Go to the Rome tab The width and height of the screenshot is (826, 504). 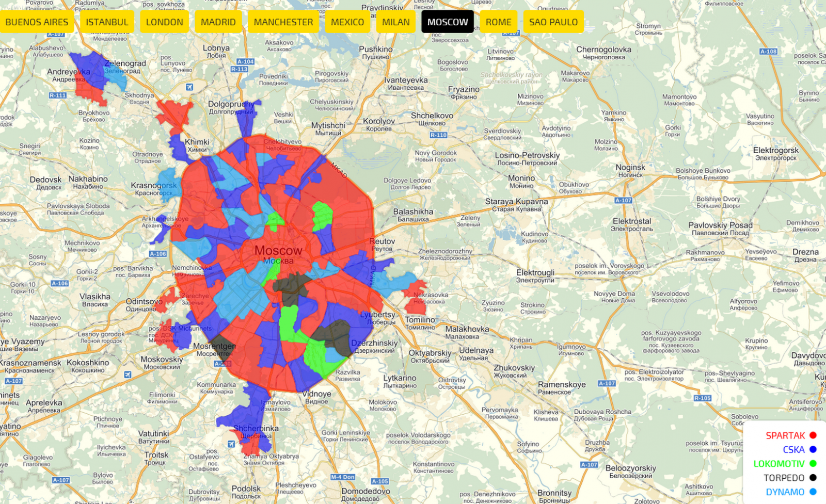tap(498, 22)
